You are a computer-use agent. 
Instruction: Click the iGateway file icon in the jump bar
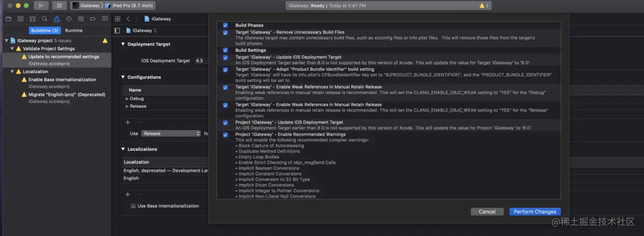click(x=147, y=19)
